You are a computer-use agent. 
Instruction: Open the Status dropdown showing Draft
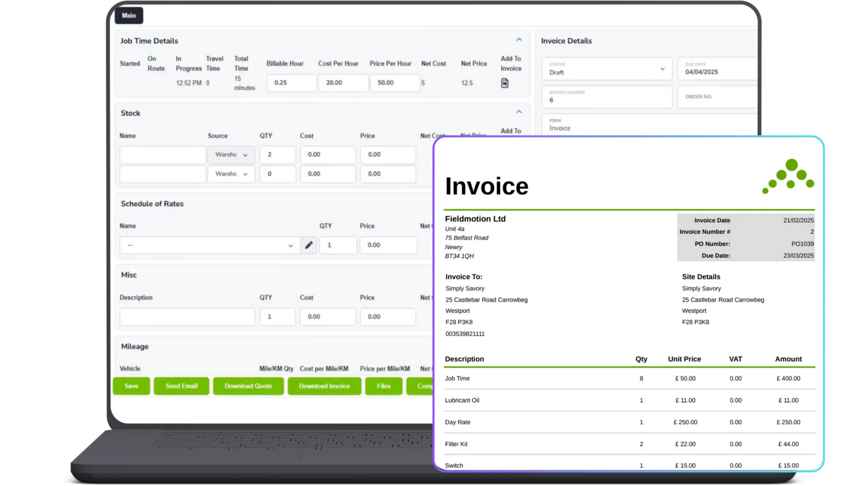pyautogui.click(x=607, y=70)
